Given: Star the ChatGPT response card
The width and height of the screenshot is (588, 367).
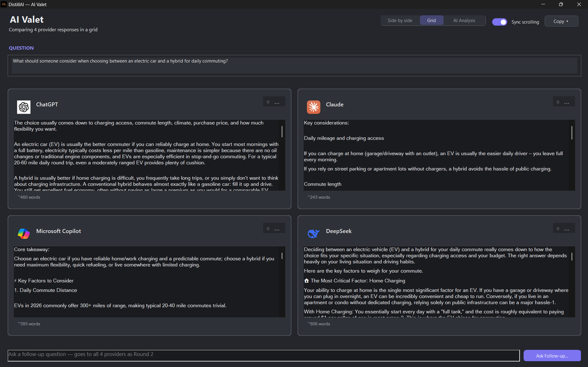Looking at the screenshot, I should coord(268,102).
